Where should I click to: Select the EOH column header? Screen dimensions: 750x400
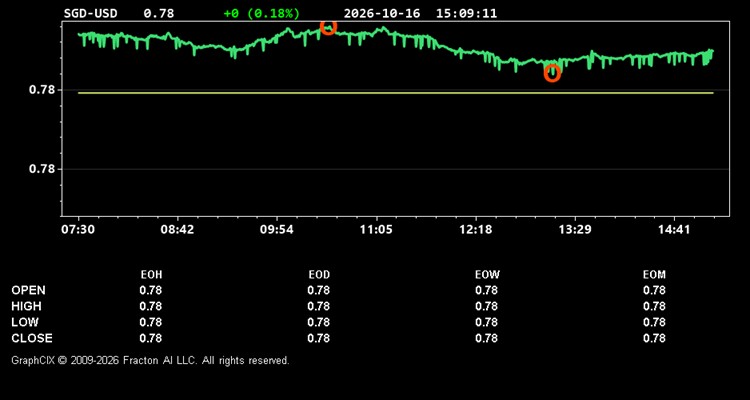coord(151,275)
